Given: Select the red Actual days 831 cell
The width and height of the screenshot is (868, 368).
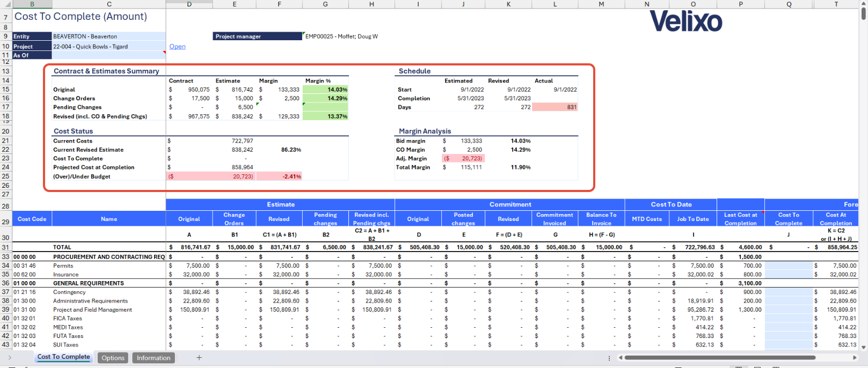Looking at the screenshot, I should [556, 107].
